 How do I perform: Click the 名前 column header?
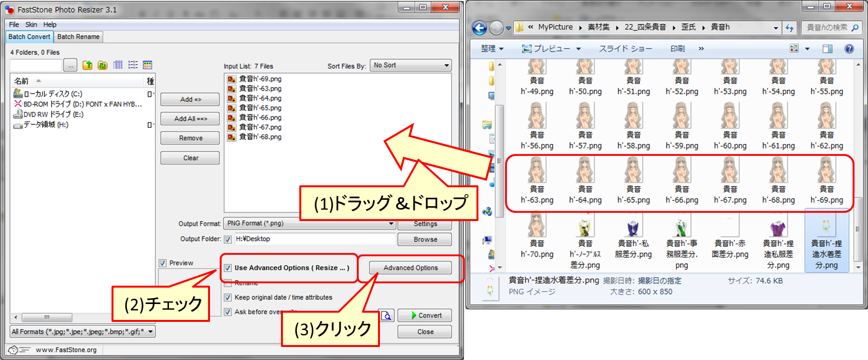coord(77,81)
